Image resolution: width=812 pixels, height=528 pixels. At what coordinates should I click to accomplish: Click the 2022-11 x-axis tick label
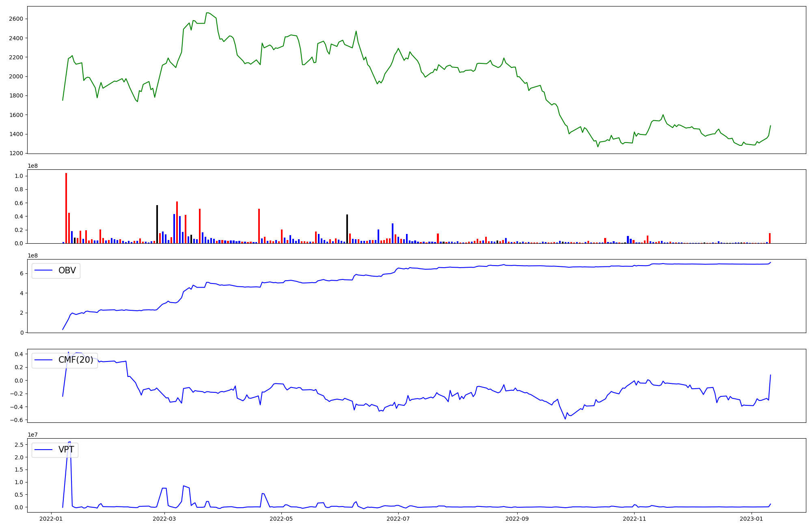click(634, 519)
